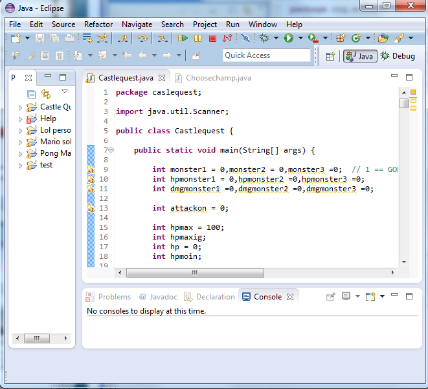
Task: Click the Forward navigation arrow icon
Action: (x=167, y=55)
